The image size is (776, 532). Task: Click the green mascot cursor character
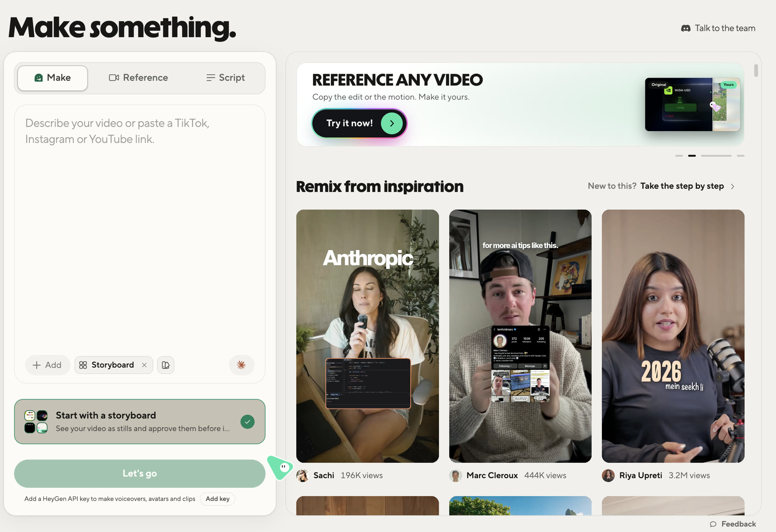[280, 467]
